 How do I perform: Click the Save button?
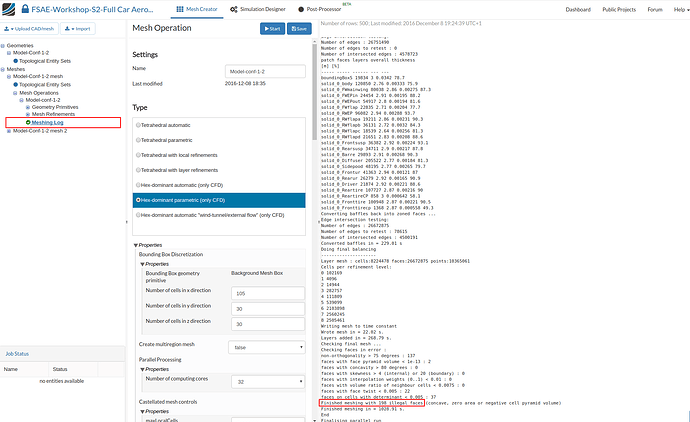(299, 29)
